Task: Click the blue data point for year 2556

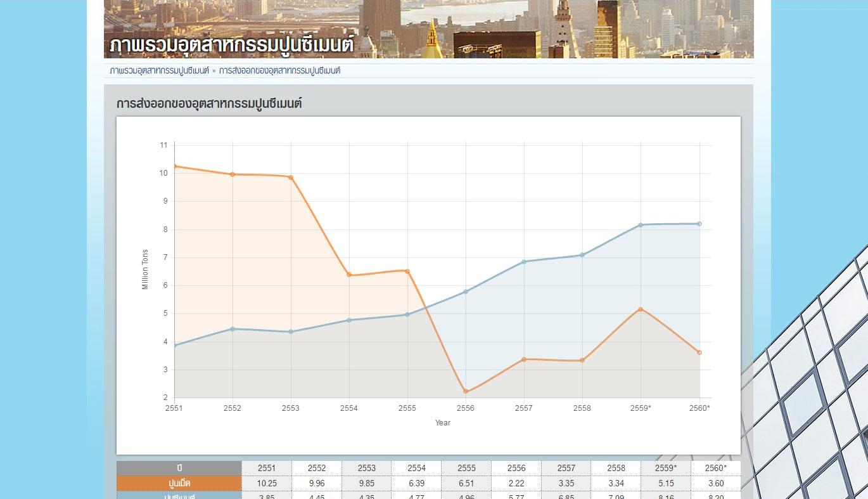Action: 466,292
